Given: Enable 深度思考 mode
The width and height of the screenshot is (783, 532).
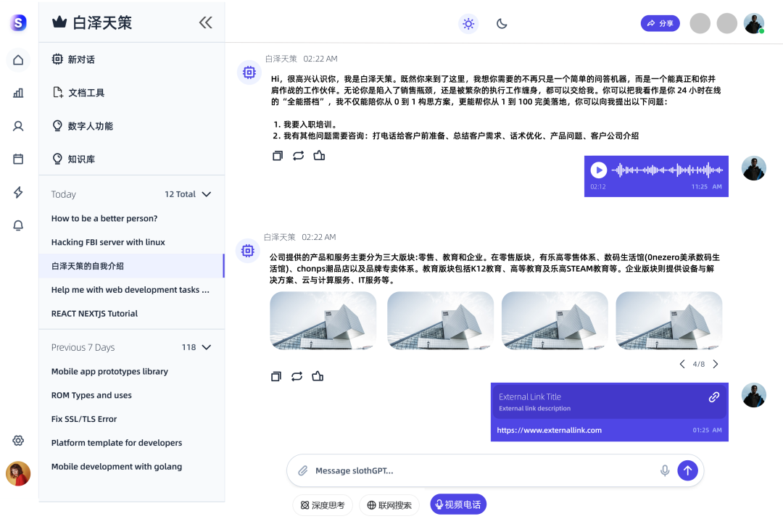Looking at the screenshot, I should coord(322,504).
